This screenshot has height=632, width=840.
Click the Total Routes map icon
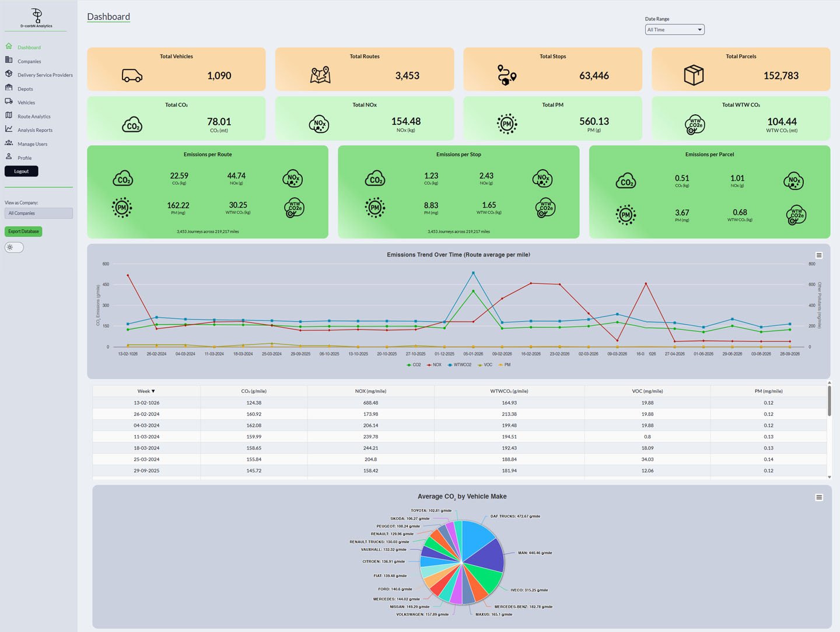point(320,75)
